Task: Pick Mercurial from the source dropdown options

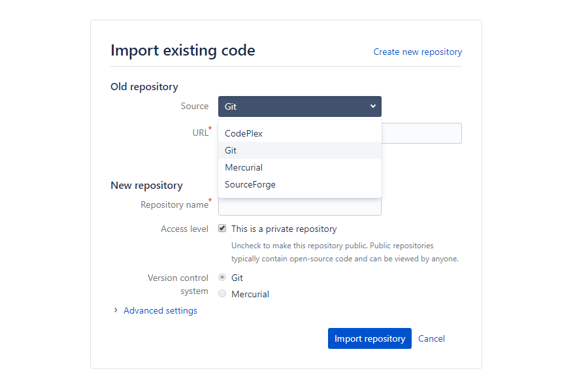Action: coord(244,167)
